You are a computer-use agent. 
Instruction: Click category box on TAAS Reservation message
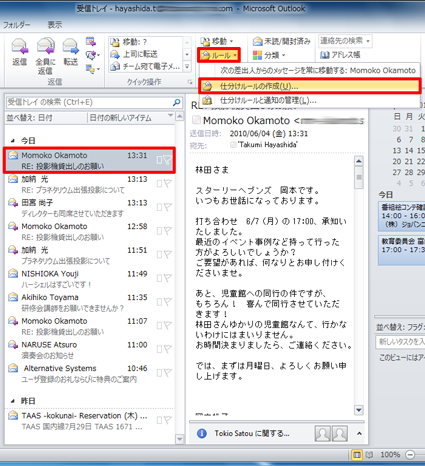coord(159,421)
